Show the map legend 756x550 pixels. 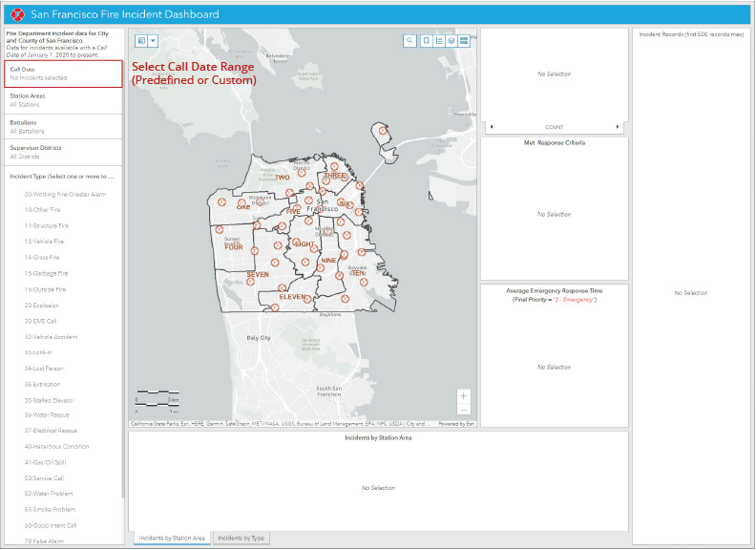(x=438, y=41)
